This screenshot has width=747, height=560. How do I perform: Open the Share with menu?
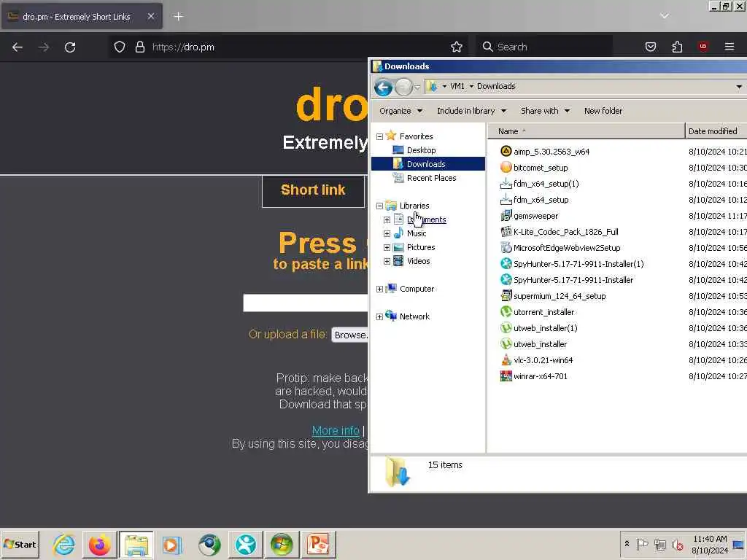545,111
